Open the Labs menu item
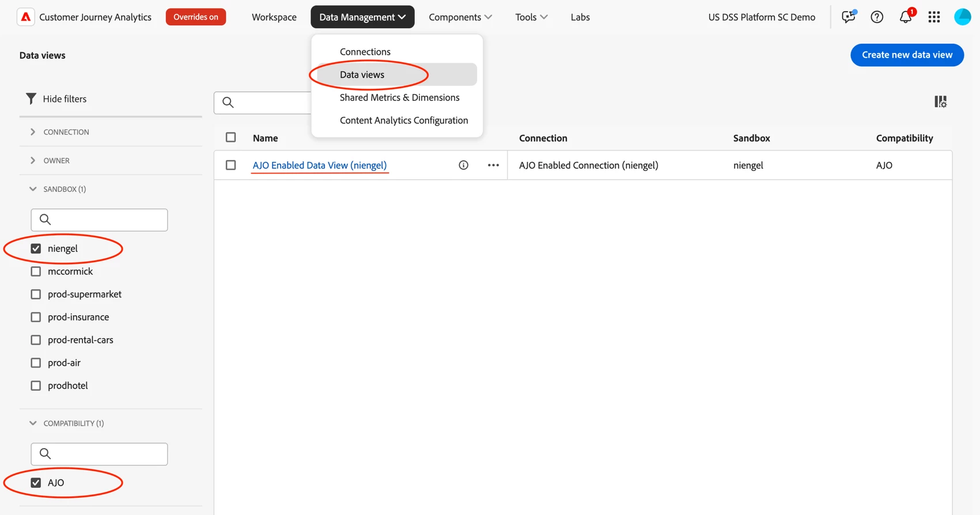The image size is (980, 515). [580, 17]
